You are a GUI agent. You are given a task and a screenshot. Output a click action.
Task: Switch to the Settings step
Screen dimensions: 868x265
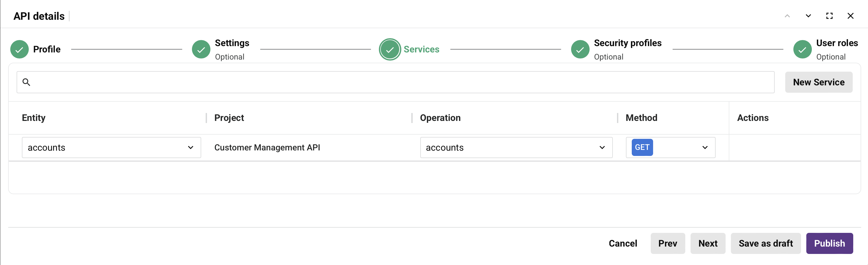(x=232, y=43)
